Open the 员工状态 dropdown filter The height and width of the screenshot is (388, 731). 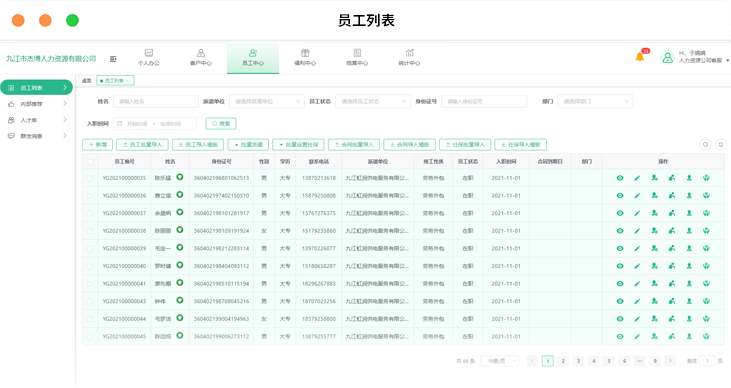(373, 101)
